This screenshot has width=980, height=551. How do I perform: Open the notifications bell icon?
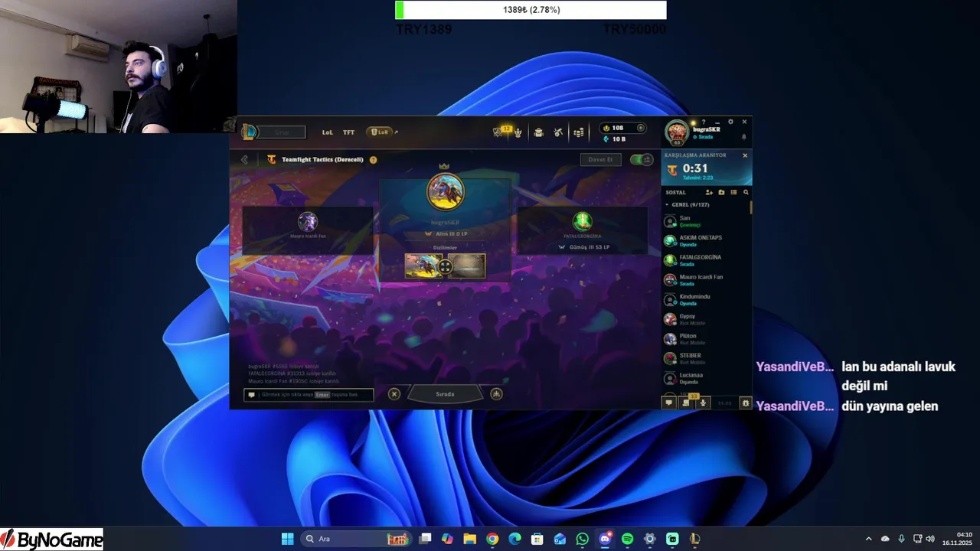click(x=743, y=137)
